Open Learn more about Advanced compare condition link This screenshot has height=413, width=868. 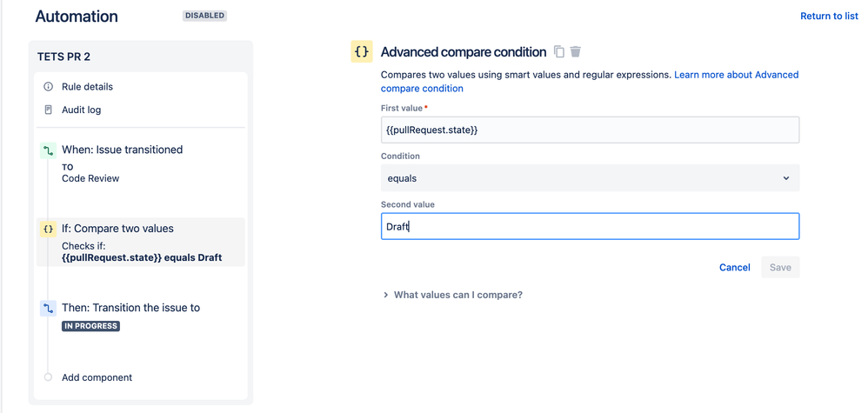coord(590,82)
